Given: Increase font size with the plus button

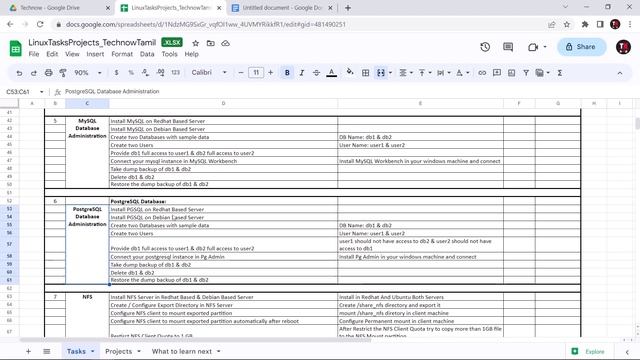Looking at the screenshot, I should tap(271, 73).
